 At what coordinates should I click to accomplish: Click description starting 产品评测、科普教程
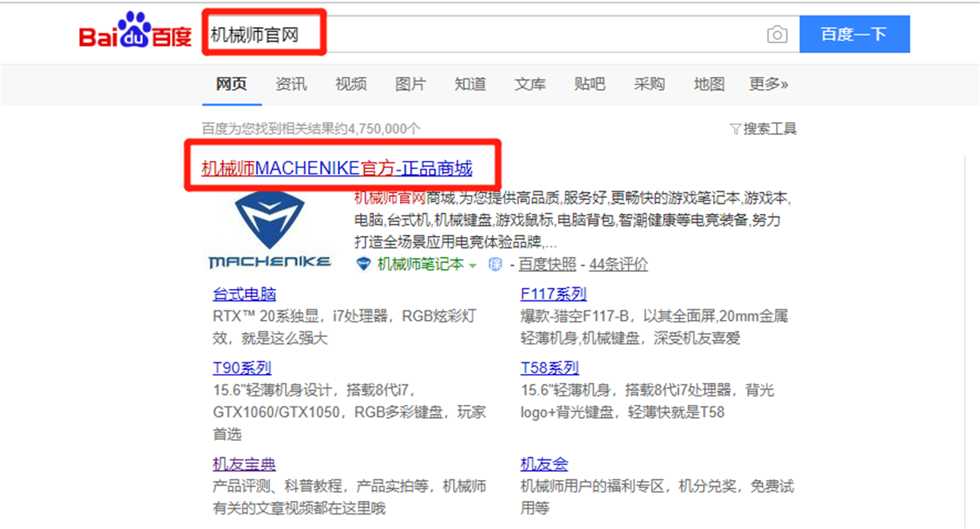coord(350,497)
